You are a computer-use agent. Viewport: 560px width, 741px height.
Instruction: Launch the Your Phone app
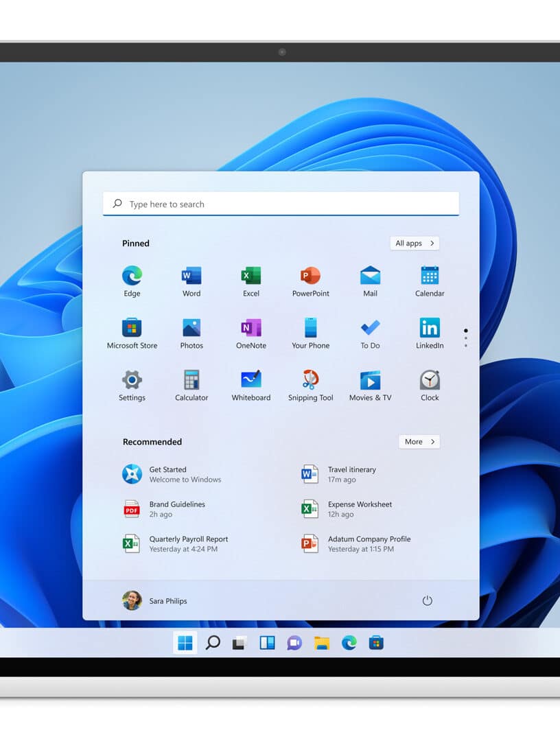coord(310,333)
